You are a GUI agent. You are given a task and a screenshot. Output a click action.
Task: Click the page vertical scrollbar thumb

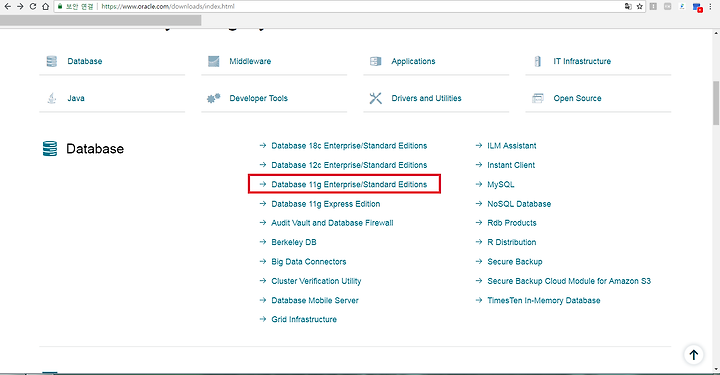716,103
